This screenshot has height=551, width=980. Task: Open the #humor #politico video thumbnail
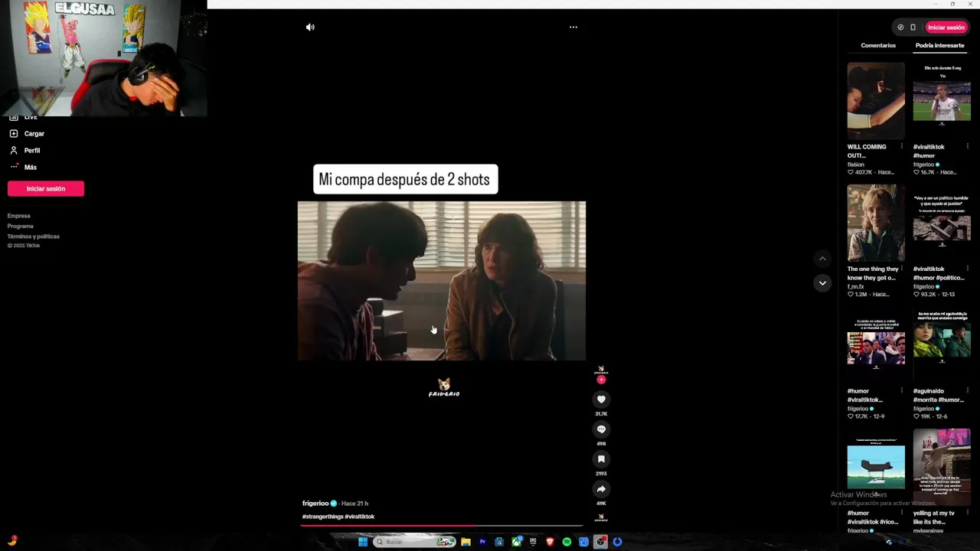(x=942, y=223)
